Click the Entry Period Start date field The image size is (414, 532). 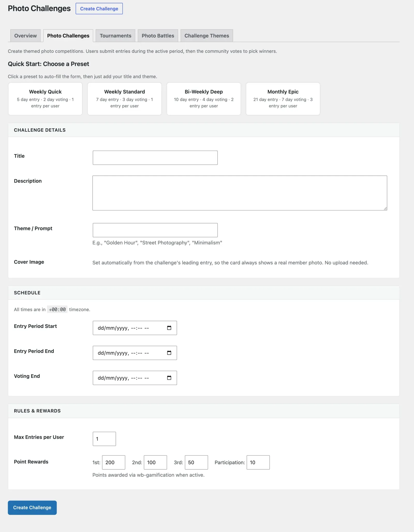click(x=135, y=328)
